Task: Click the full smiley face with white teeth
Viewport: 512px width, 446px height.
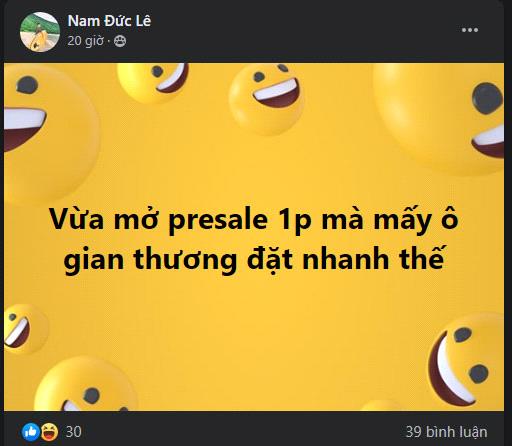Action: [x=266, y=99]
